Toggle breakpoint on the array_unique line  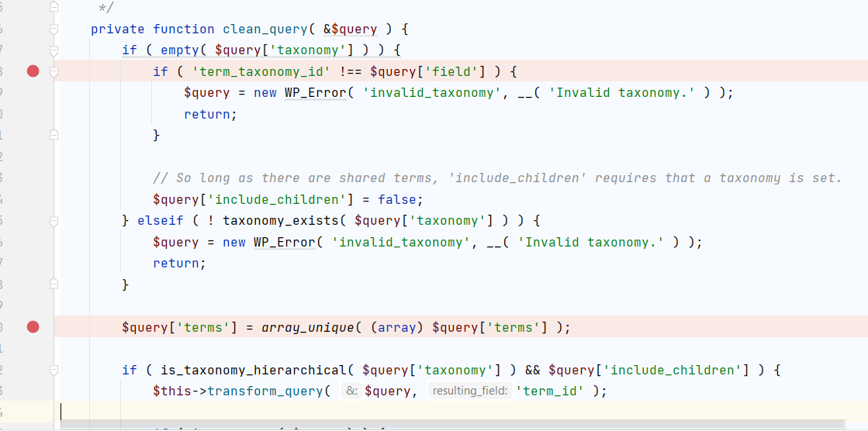click(33, 327)
